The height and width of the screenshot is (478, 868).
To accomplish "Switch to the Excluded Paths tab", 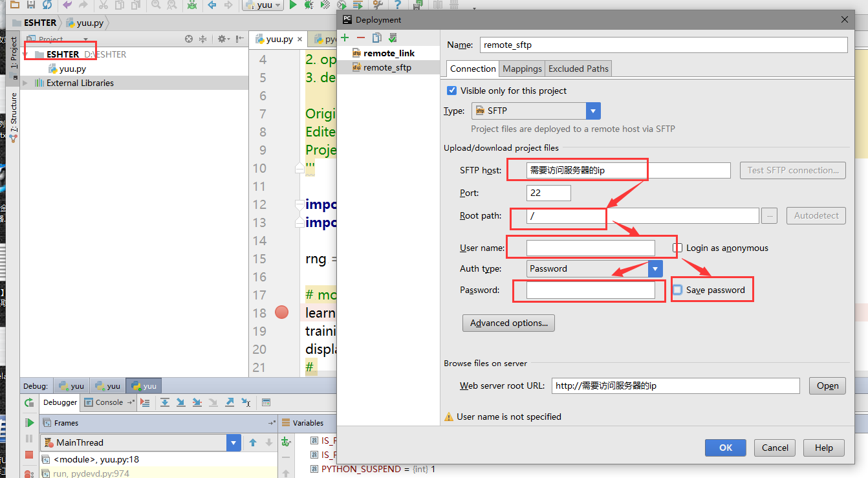I will pyautogui.click(x=578, y=69).
